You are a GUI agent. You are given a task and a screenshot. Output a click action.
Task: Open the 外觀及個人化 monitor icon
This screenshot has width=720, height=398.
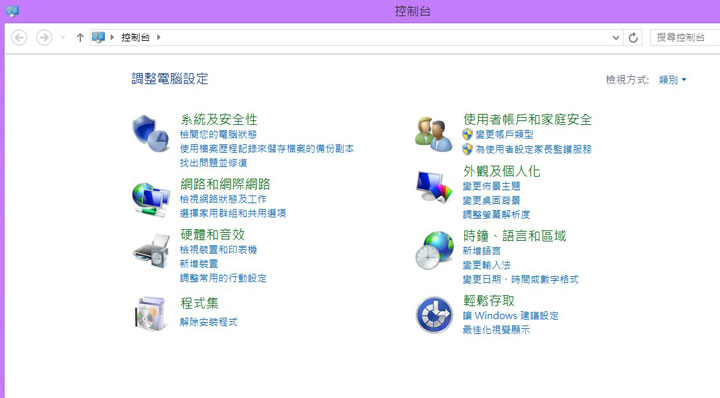434,186
